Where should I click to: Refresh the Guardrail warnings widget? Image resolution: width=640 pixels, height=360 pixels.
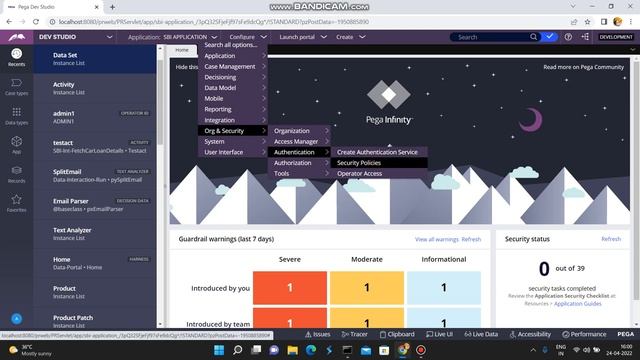(x=471, y=239)
